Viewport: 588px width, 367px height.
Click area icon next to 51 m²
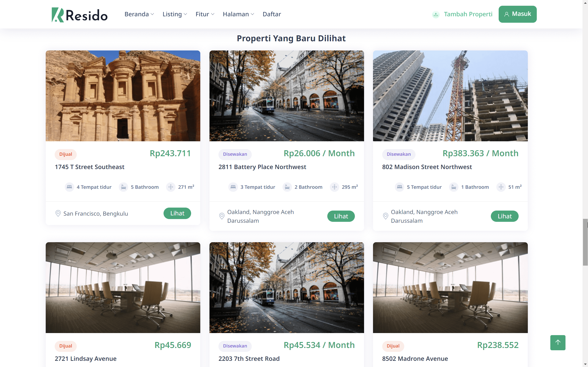point(501,187)
